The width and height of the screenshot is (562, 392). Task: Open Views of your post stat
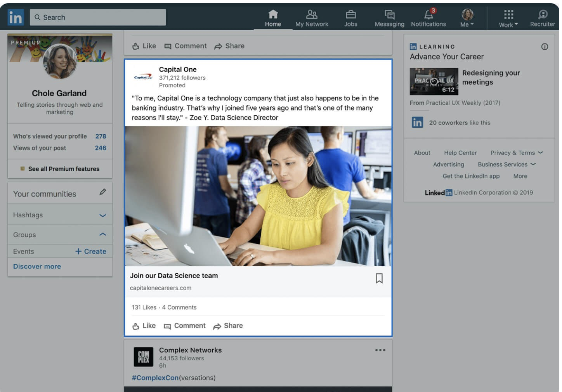(60, 148)
